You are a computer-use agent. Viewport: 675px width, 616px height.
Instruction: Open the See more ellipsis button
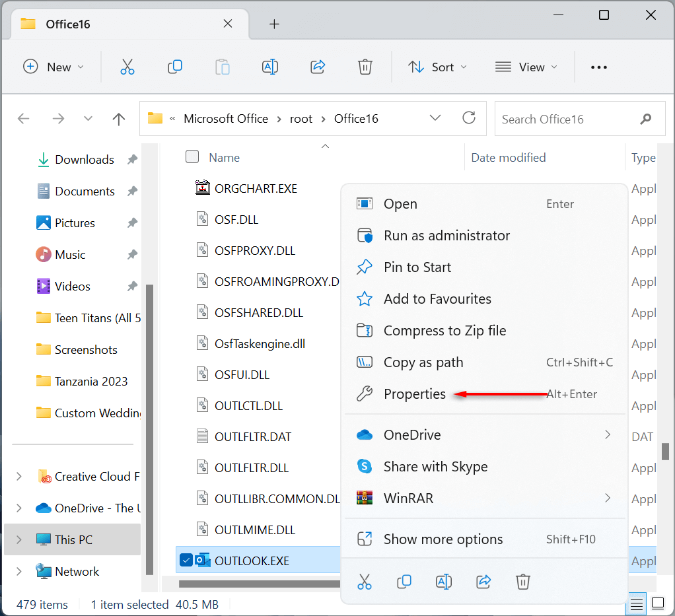(x=598, y=67)
